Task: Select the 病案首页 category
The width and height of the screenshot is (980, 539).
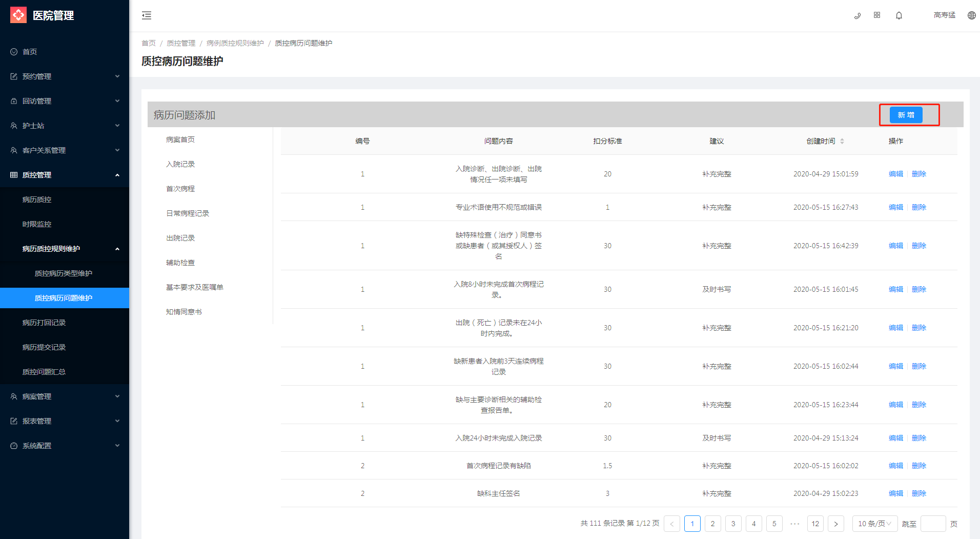Action: pyautogui.click(x=180, y=139)
